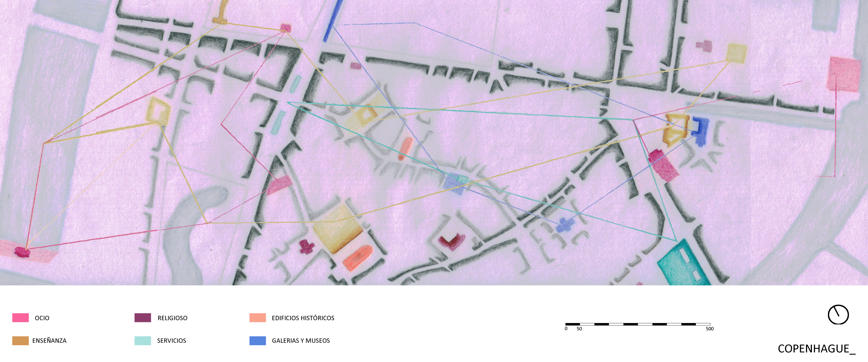
Task: Click the GALERIAS Y MUSEOS legend label
Action: coord(301,341)
